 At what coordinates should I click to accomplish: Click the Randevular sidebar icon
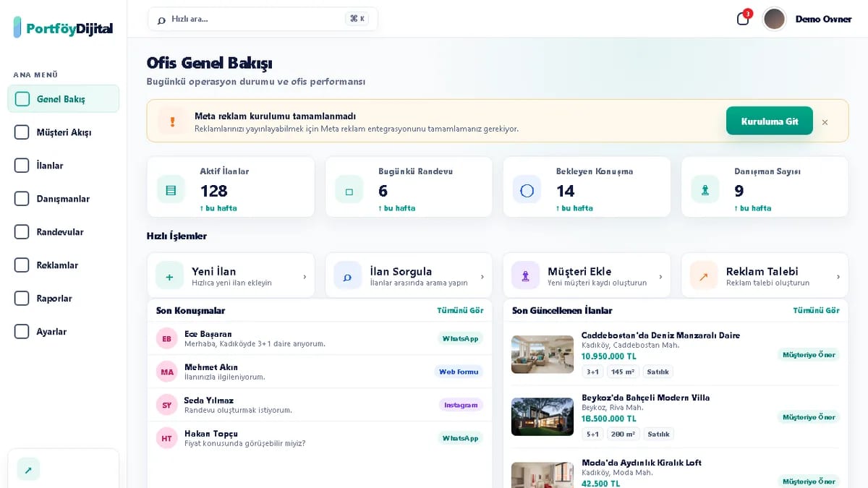[22, 232]
